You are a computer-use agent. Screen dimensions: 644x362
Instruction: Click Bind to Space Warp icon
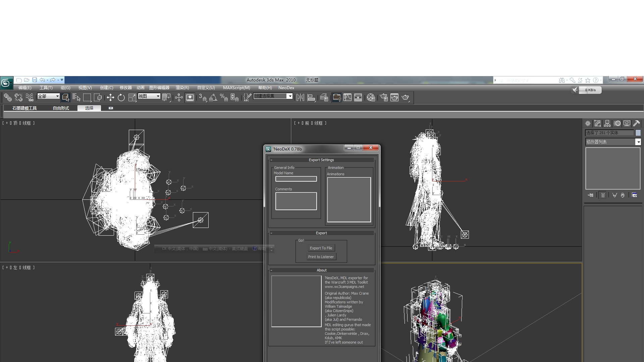[x=30, y=98]
